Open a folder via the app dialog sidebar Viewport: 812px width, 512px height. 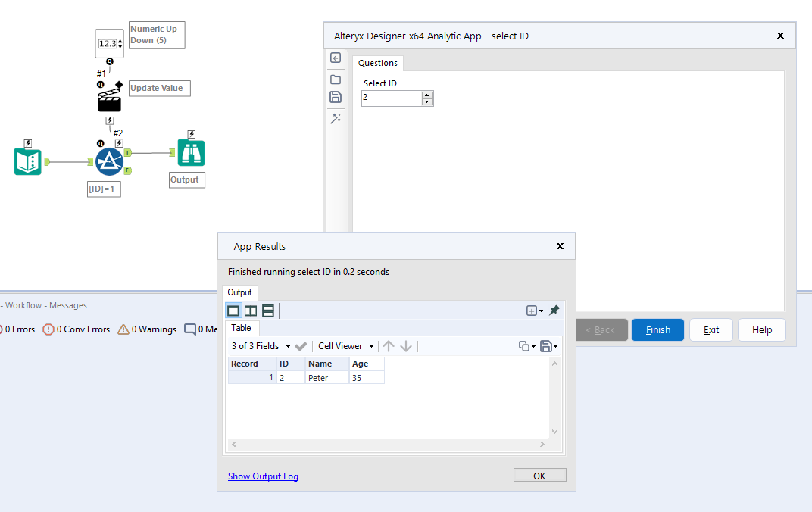pos(336,79)
